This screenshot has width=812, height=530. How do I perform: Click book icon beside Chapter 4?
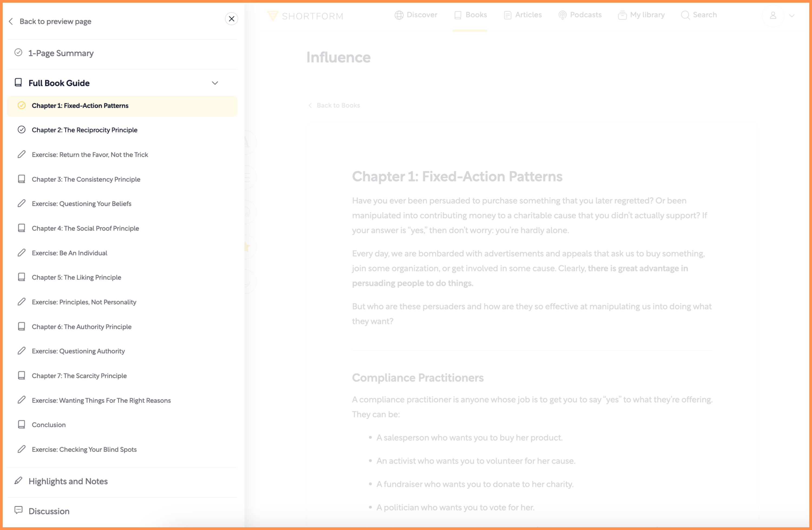point(21,228)
